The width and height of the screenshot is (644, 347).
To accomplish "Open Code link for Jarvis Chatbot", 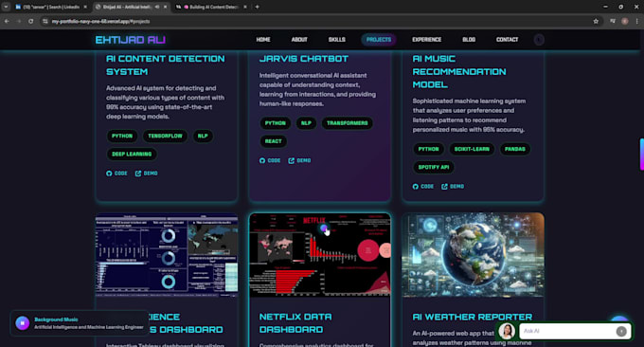I will click(x=270, y=161).
